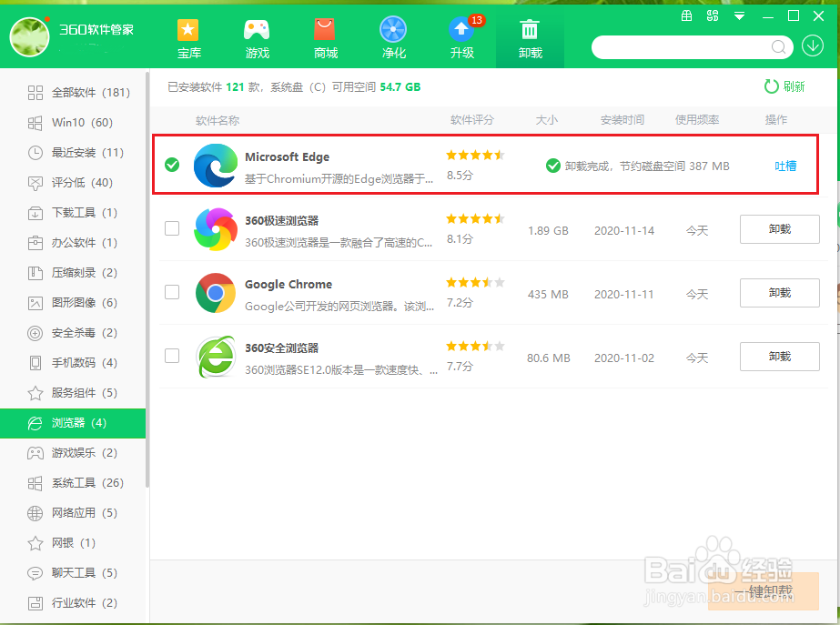The width and height of the screenshot is (840, 625).
Task: Click the Microsoft Edge app icon
Action: point(216,166)
